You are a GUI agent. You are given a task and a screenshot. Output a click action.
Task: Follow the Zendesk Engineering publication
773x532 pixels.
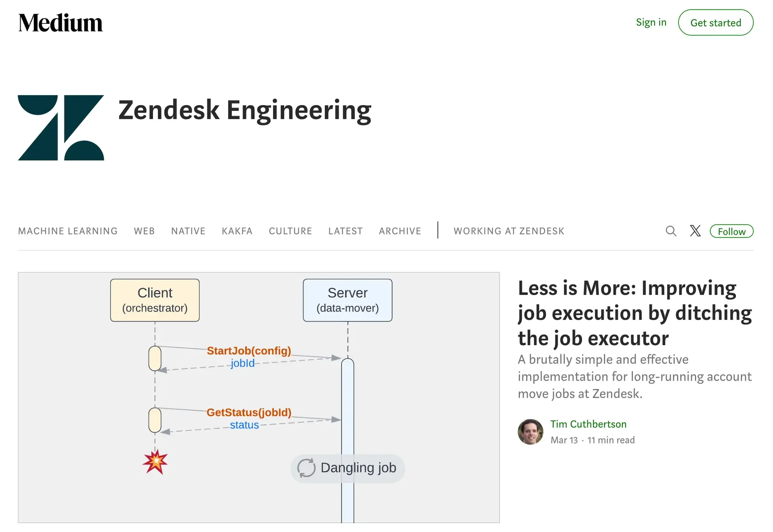pyautogui.click(x=731, y=232)
